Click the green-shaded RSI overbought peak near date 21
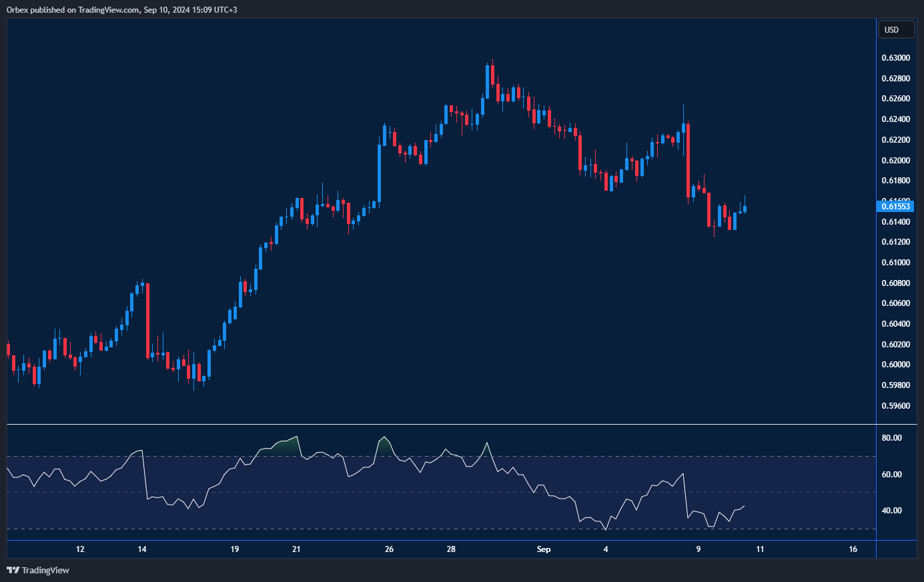 point(287,444)
